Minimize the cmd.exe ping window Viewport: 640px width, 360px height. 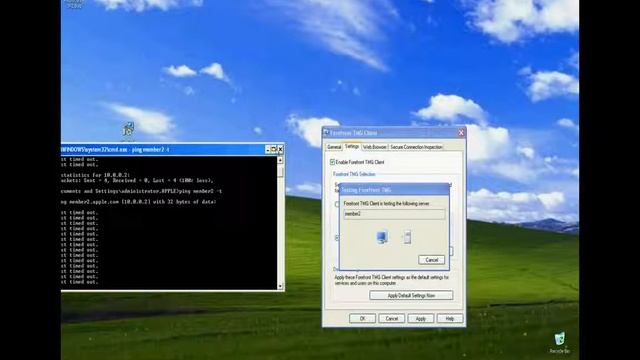point(268,149)
